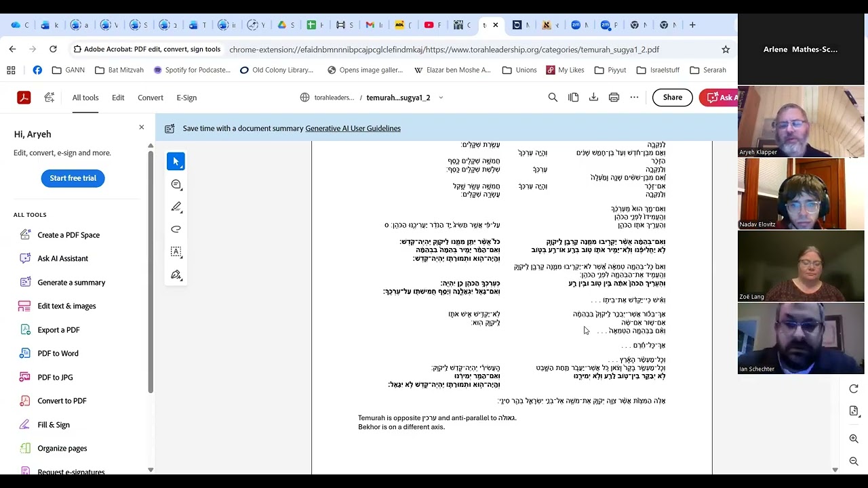Open the GANN bookmark folder
868x488 pixels.
pos(68,70)
